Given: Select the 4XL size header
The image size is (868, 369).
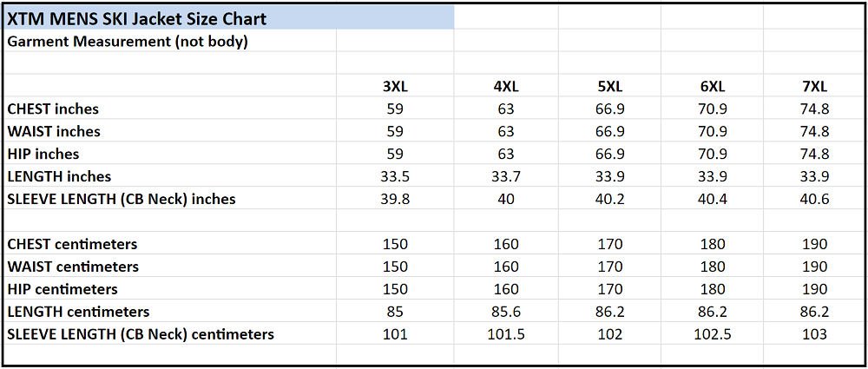Looking at the screenshot, I should [x=506, y=86].
